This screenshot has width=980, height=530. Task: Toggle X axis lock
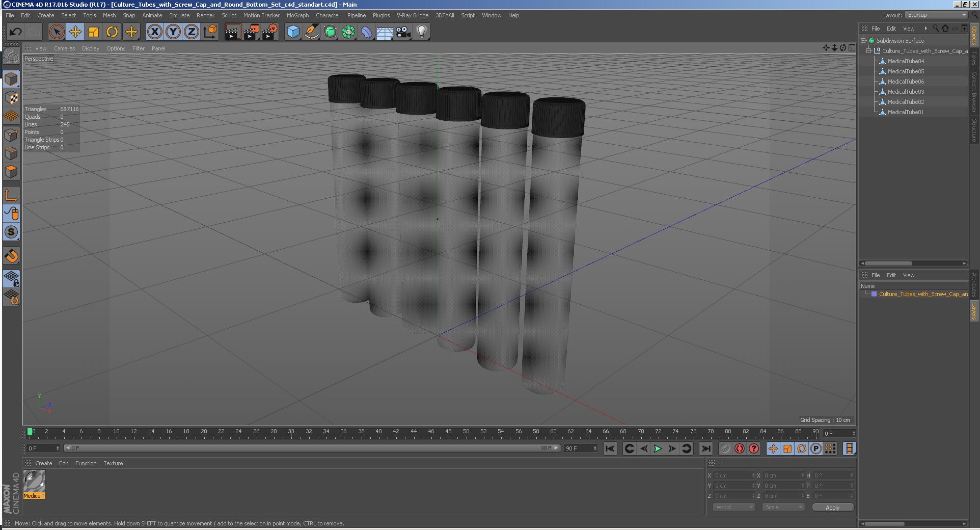[x=155, y=32]
